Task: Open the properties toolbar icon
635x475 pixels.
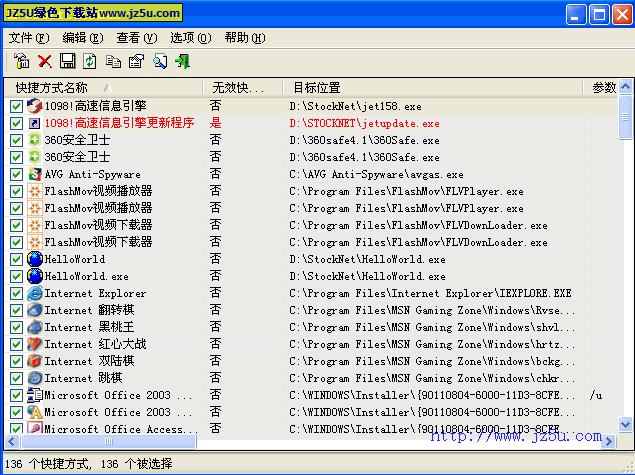Action: (x=136, y=62)
